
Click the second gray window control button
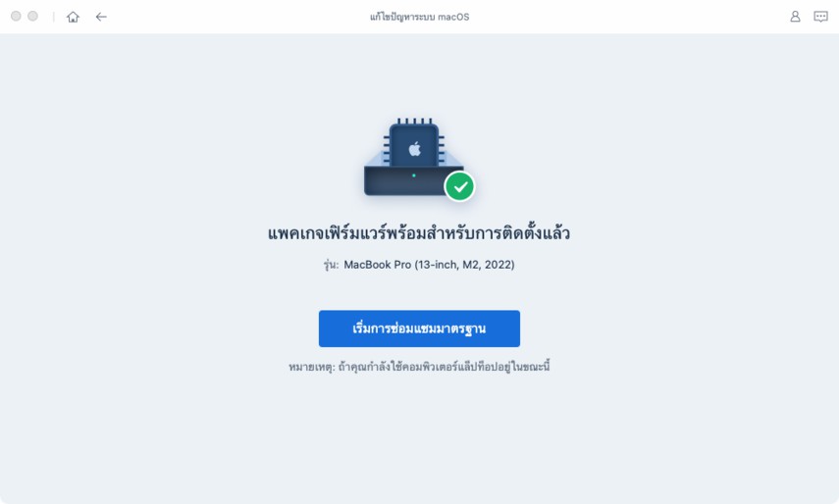click(32, 16)
